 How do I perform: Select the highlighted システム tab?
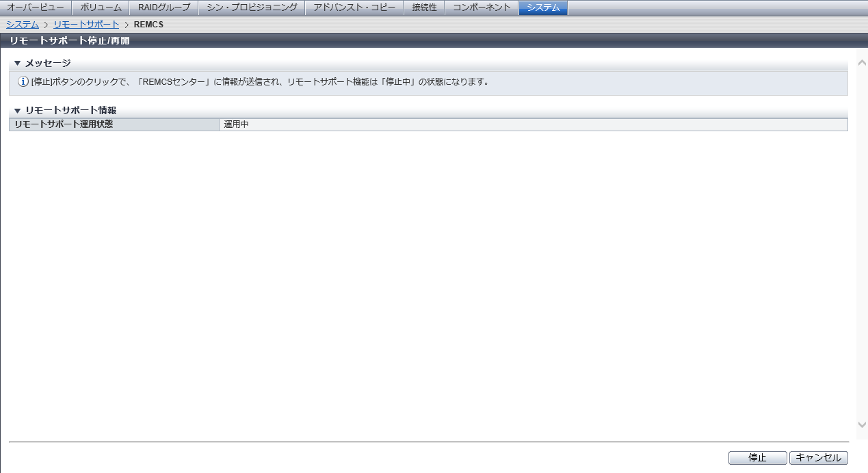pyautogui.click(x=543, y=8)
